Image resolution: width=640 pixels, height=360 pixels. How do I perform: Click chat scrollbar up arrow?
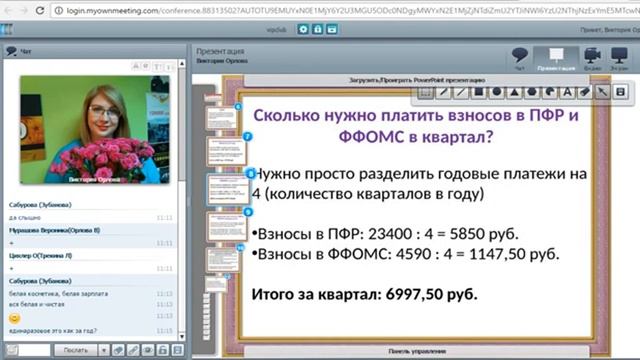pyautogui.click(x=182, y=64)
